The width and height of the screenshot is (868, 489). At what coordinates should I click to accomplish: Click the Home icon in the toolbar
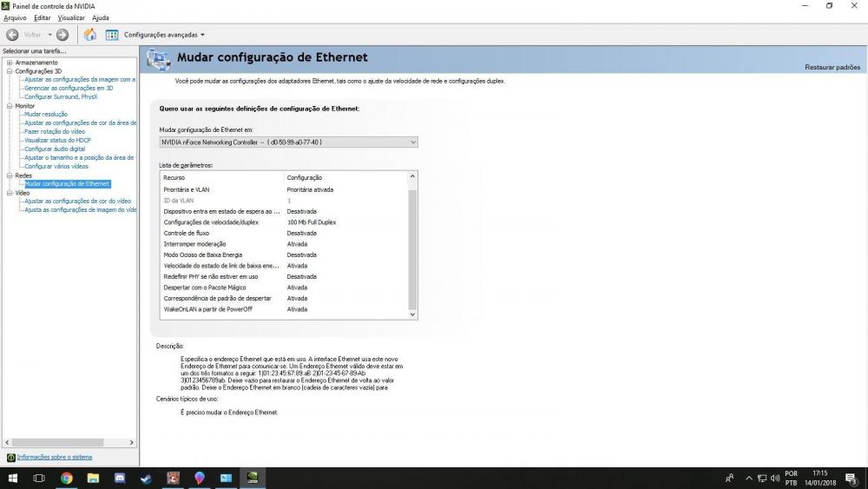click(x=90, y=35)
